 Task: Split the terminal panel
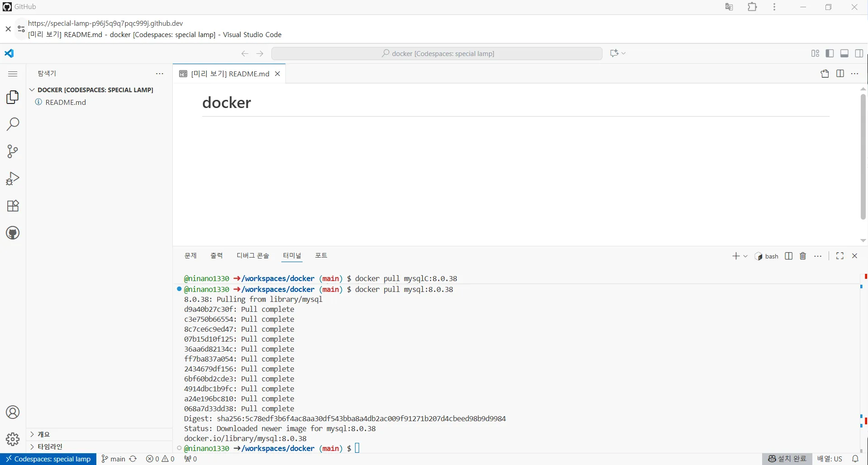[789, 256]
